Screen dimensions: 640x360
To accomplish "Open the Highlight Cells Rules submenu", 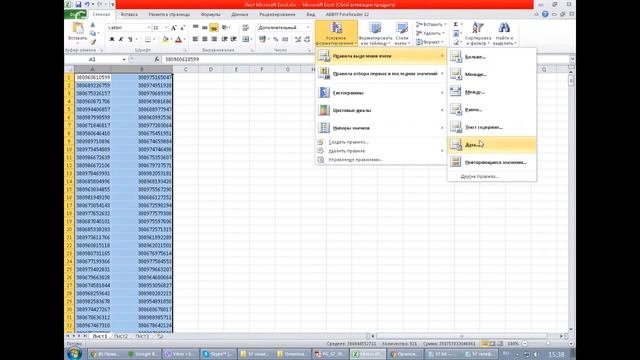I will (381, 56).
